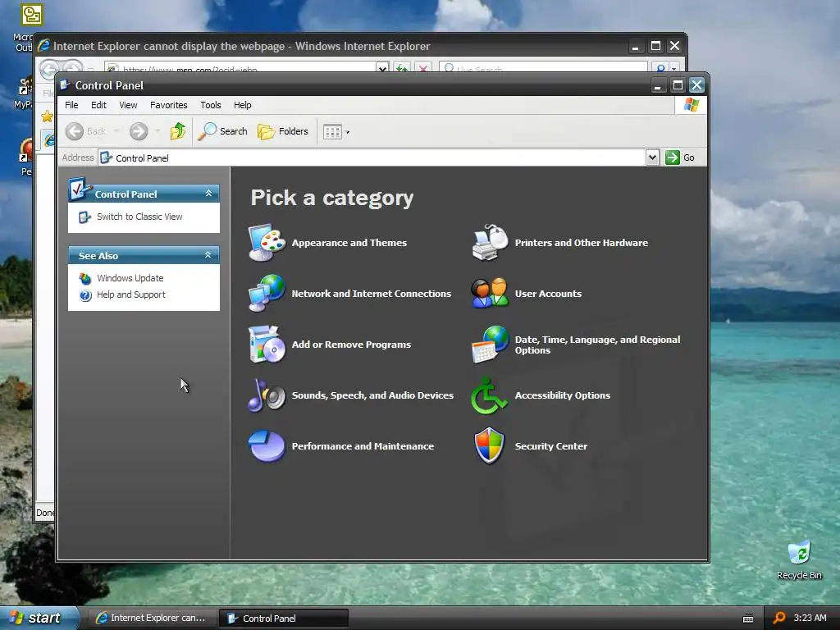
Task: Open the Printers and Other Hardware icon
Action: (490, 243)
